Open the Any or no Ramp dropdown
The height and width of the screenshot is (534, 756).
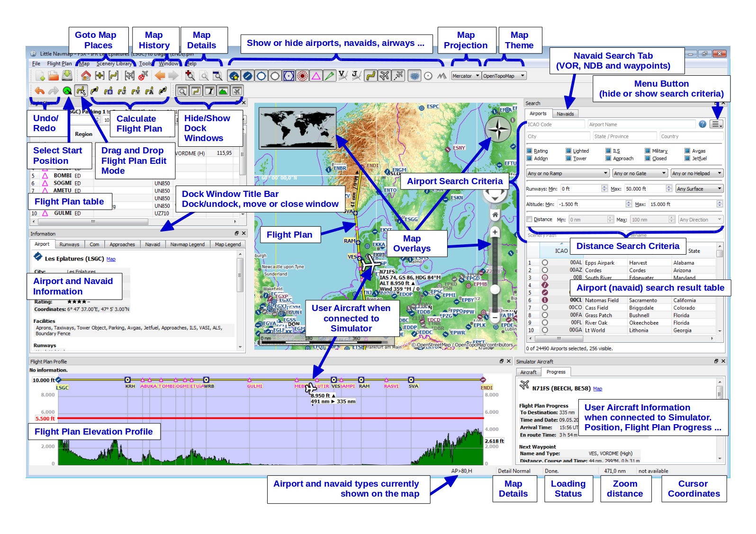click(568, 173)
